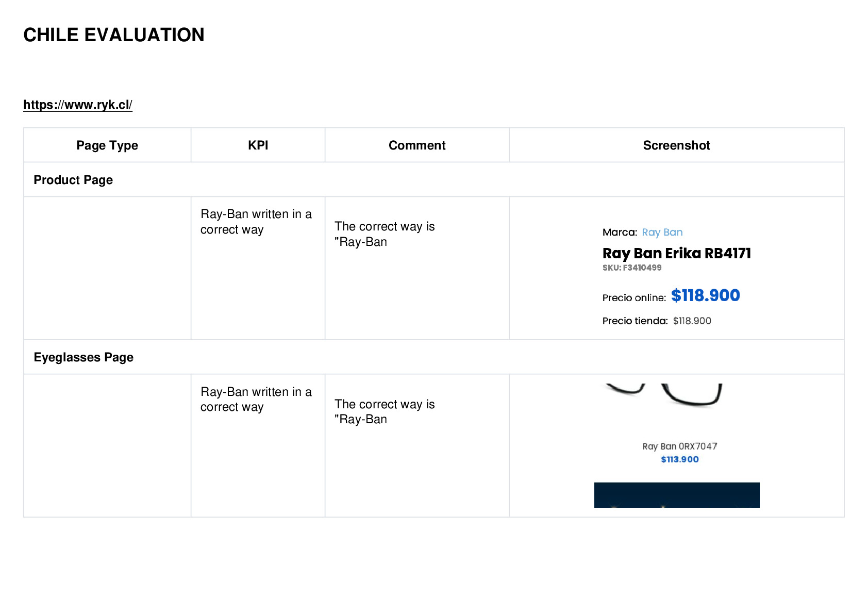Click the blue Ray Ban brand link
The width and height of the screenshot is (868, 614).
pos(662,232)
